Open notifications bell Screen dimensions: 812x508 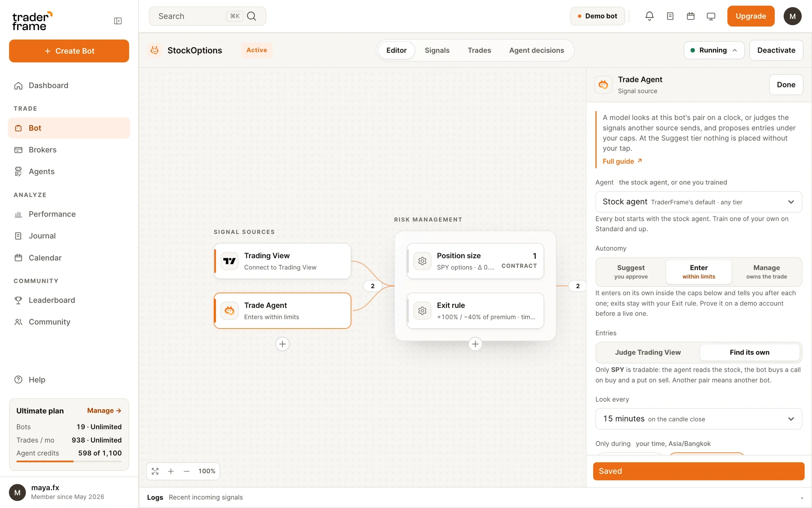649,16
